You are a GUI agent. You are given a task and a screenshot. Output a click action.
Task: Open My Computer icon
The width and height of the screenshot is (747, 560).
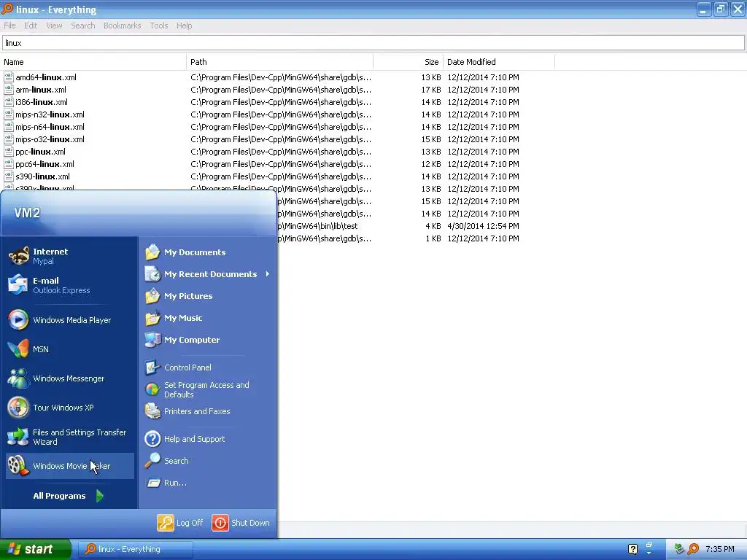click(152, 340)
